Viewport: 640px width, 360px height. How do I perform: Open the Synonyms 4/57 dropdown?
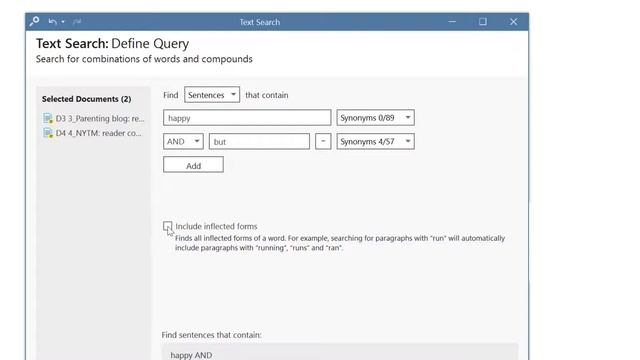(x=376, y=141)
